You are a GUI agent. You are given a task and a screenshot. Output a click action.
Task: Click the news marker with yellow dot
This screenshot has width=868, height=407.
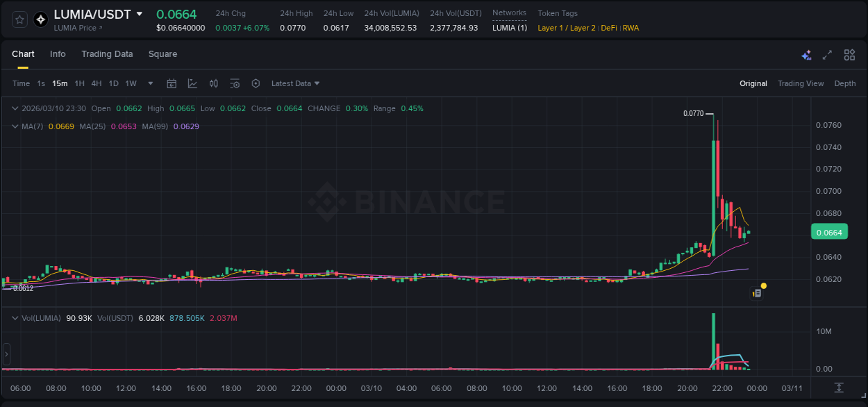pos(758,292)
